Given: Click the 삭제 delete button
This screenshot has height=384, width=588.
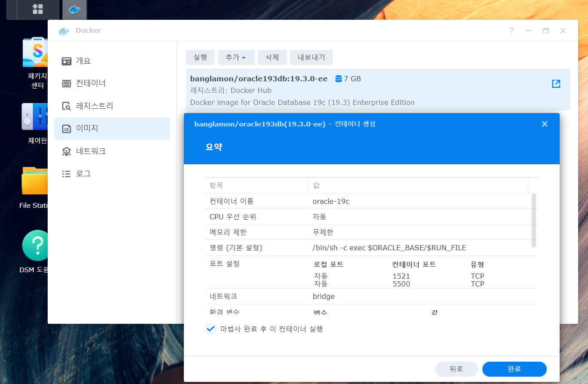Looking at the screenshot, I should click(x=272, y=57).
